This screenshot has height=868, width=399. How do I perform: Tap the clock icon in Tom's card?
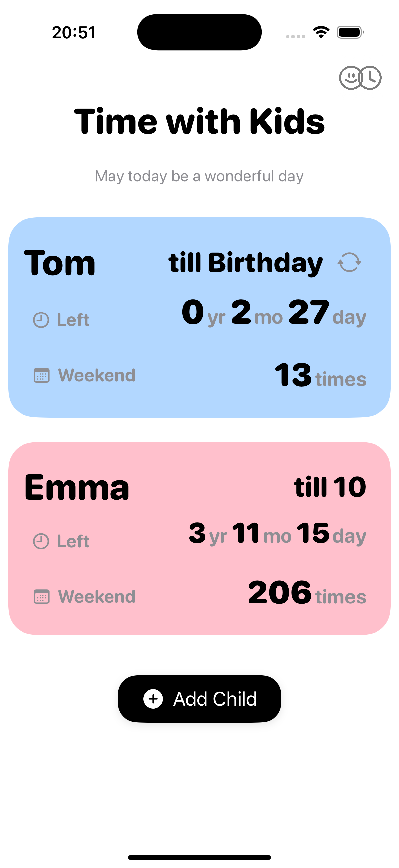click(41, 320)
